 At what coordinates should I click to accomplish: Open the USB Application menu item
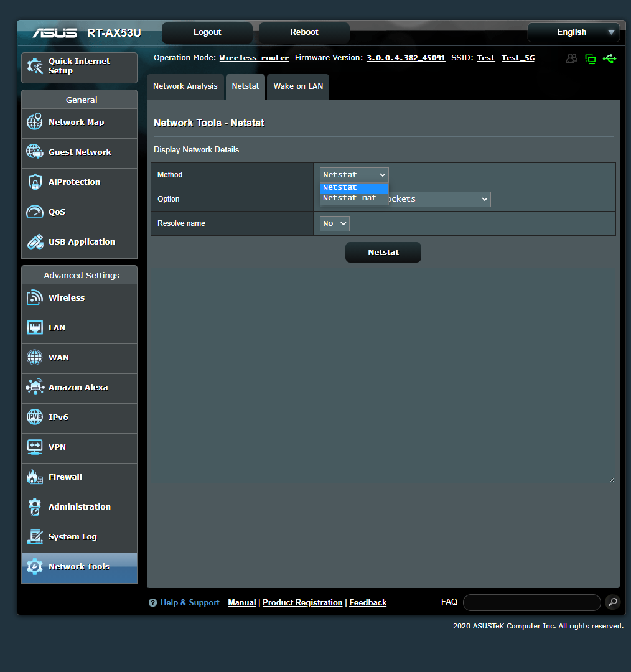click(79, 243)
